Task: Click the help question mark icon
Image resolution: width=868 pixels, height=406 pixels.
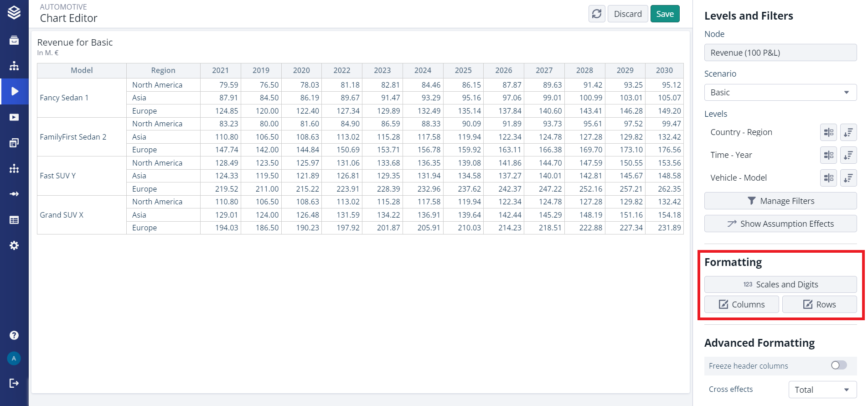Action: coord(14,335)
